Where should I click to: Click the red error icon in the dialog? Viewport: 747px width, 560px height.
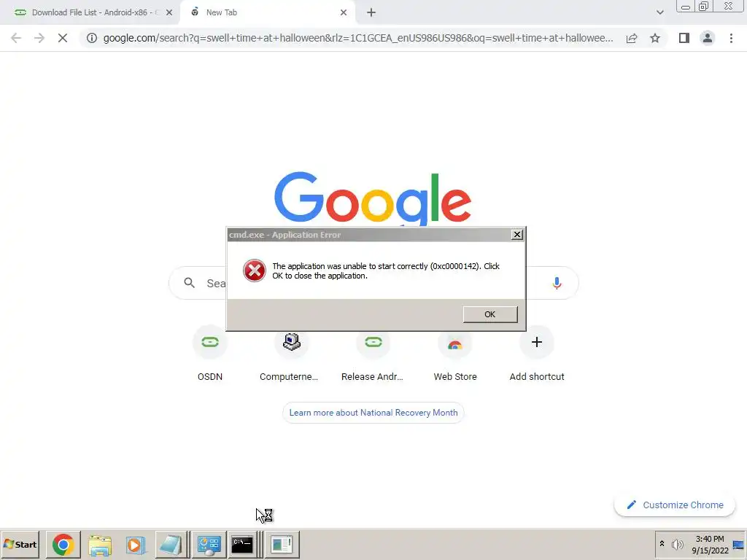(255, 271)
